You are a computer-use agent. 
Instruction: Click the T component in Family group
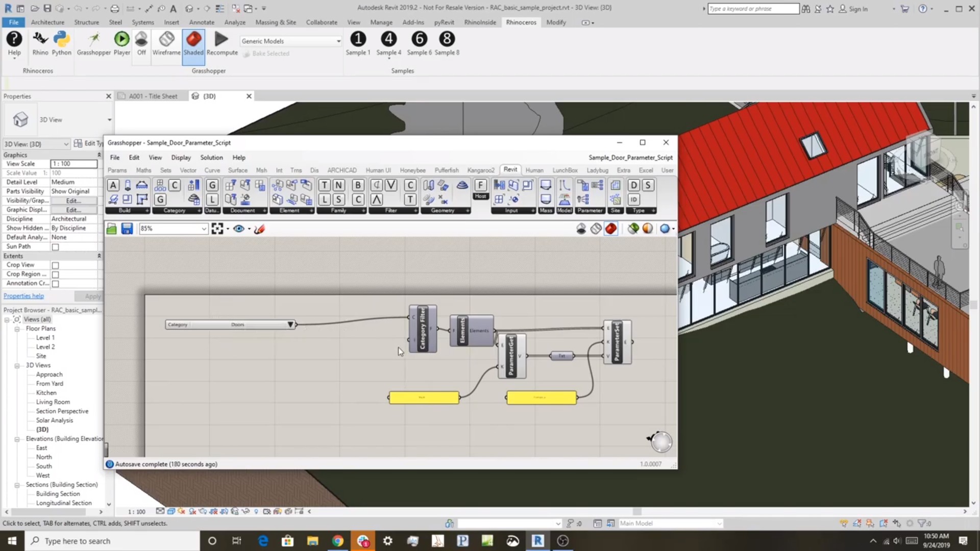325,185
